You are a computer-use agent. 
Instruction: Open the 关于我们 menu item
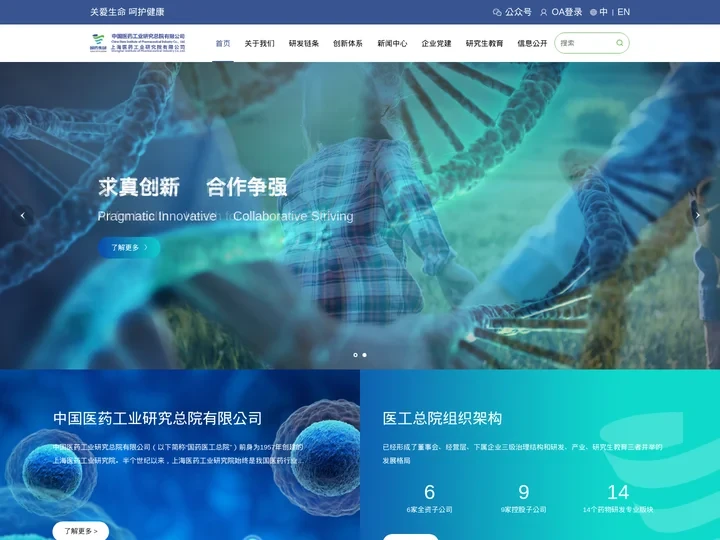(259, 43)
